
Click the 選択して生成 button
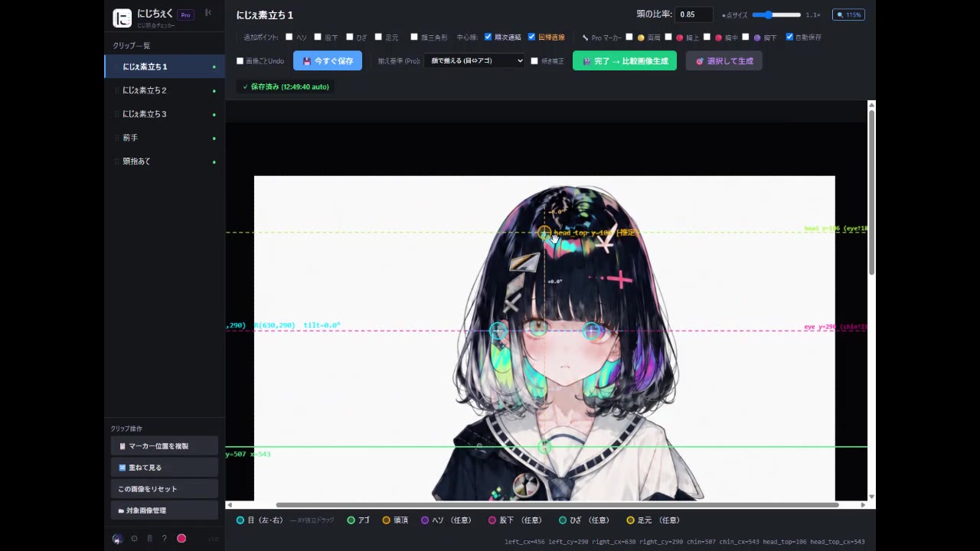click(724, 60)
